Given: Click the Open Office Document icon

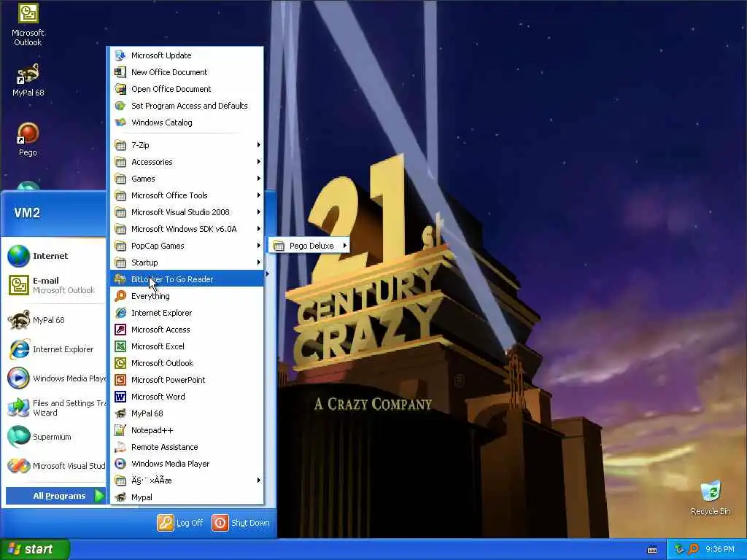Looking at the screenshot, I should point(120,88).
